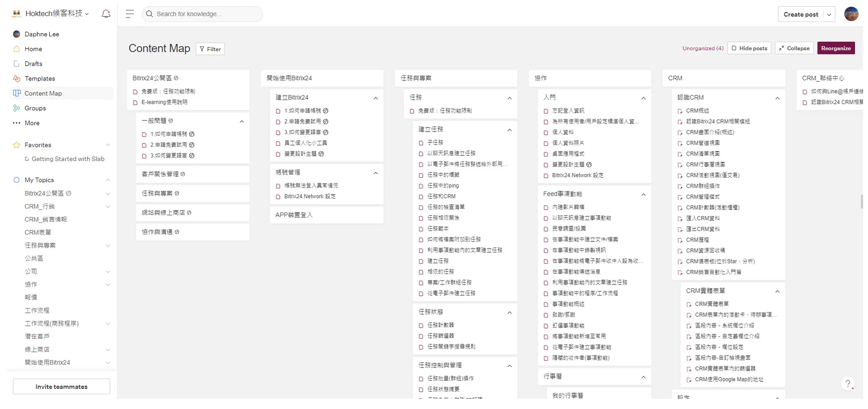Click the circle icon beside My Topics
The height and width of the screenshot is (409, 868).
tap(17, 180)
